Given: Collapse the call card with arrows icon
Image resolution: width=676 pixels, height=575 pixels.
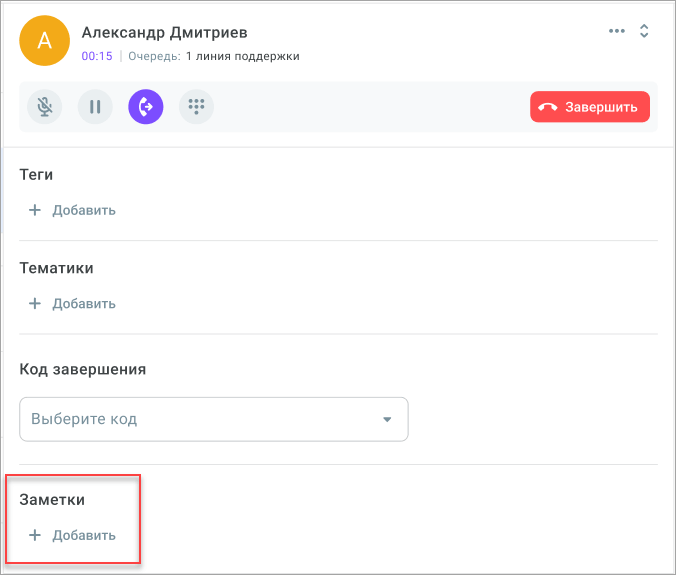Looking at the screenshot, I should point(644,31).
